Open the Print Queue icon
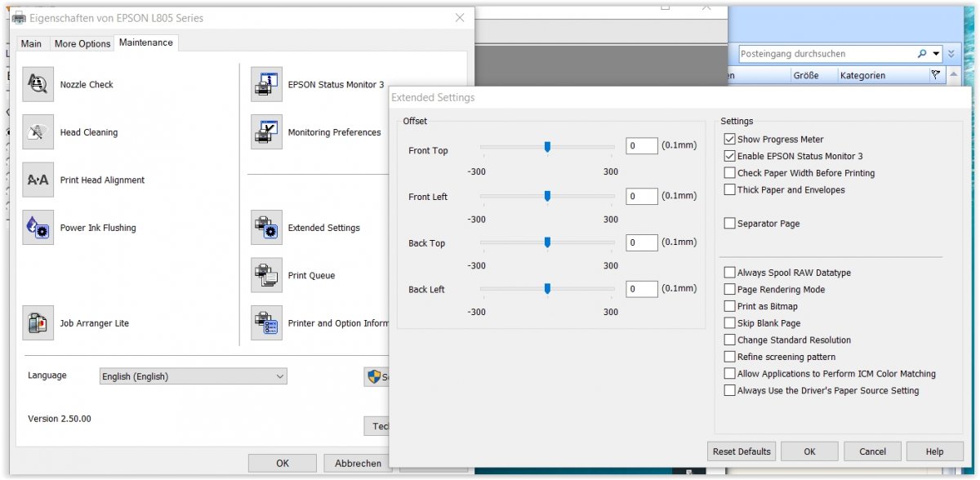This screenshot has width=980, height=480. [x=266, y=276]
